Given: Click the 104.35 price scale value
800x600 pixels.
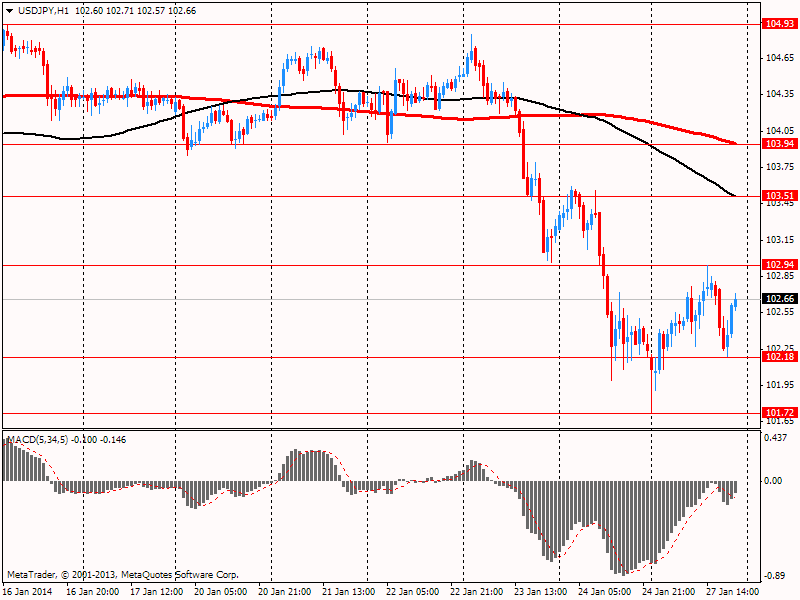Looking at the screenshot, I should (x=780, y=94).
